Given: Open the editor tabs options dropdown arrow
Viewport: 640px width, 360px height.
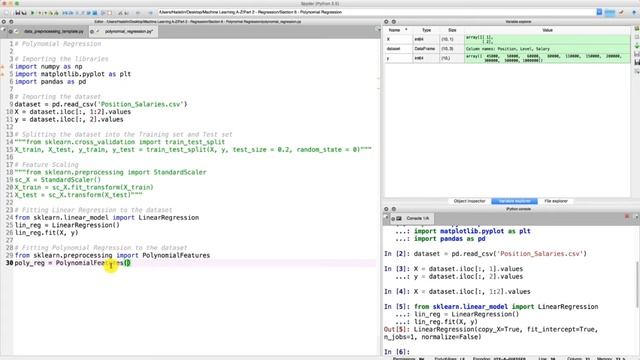Looking at the screenshot, I should tap(377, 30).
